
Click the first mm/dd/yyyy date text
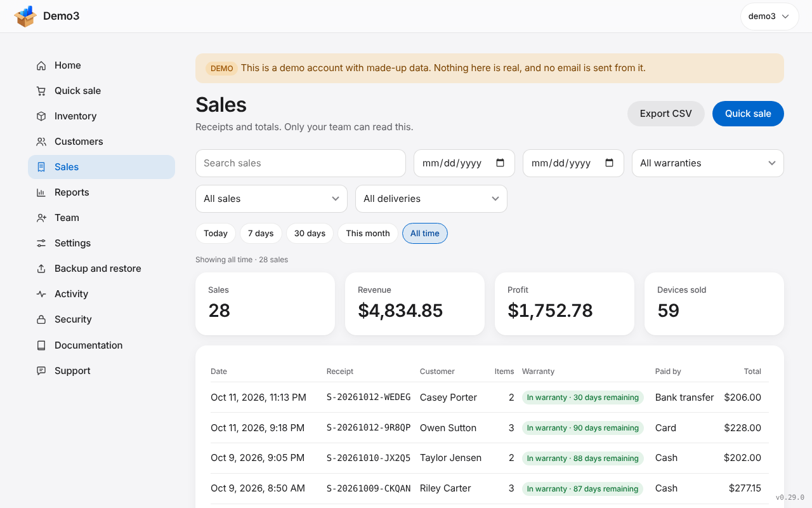[452, 163]
